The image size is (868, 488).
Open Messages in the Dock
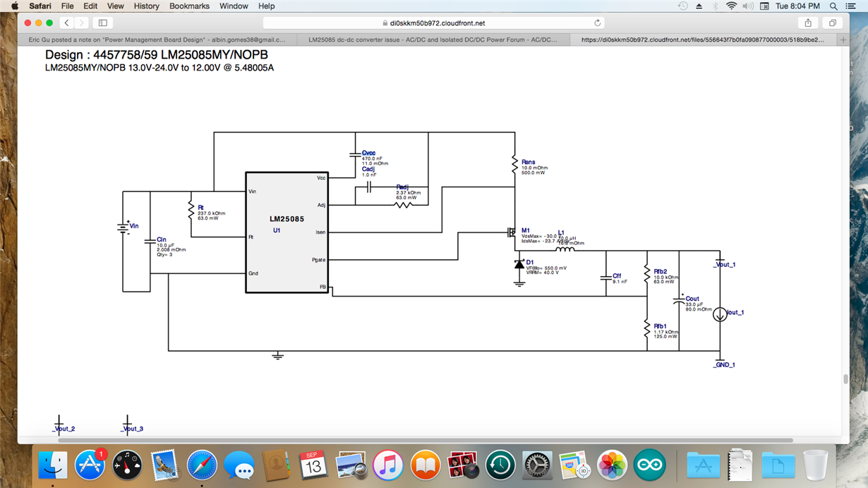tap(239, 465)
